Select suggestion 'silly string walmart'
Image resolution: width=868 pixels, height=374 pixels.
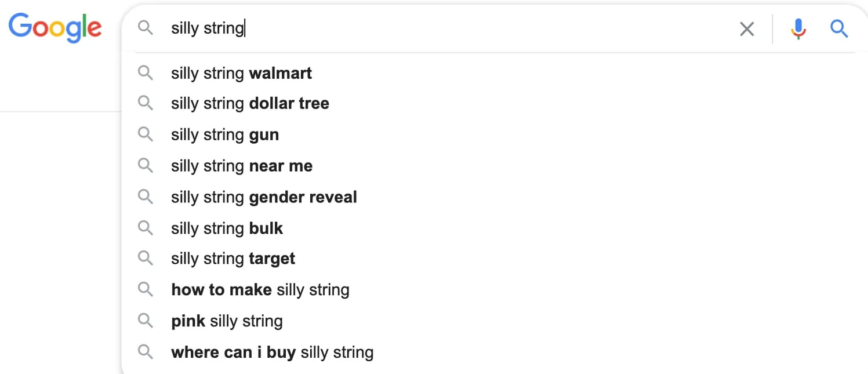click(x=241, y=74)
